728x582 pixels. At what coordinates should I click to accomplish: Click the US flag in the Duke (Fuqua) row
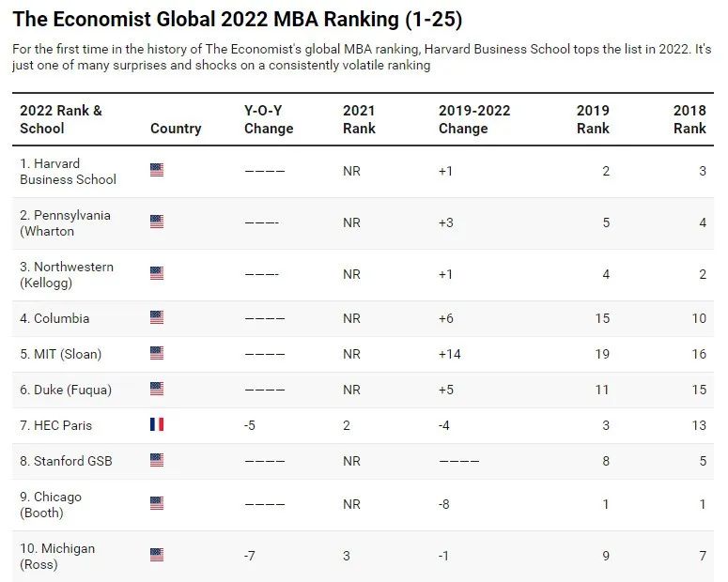click(157, 390)
